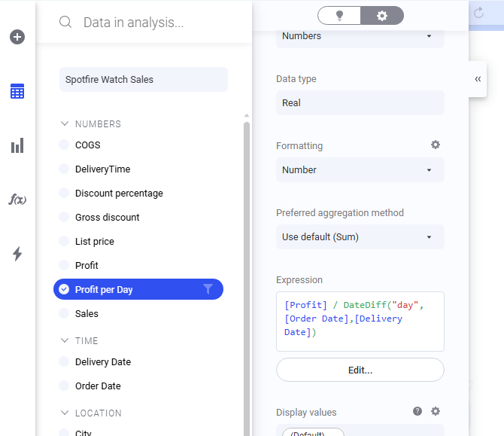Select the Discount percentage column checkbox
This screenshot has width=504, height=436.
click(64, 193)
